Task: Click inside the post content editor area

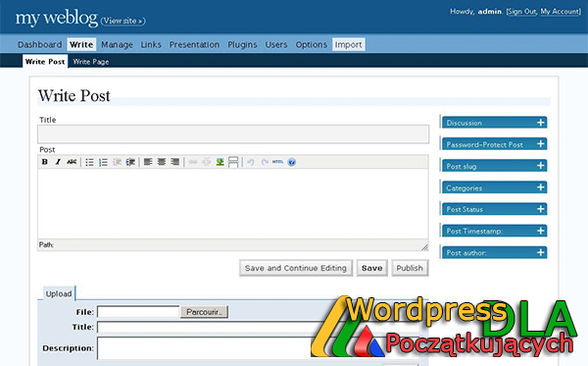Action: click(x=233, y=204)
